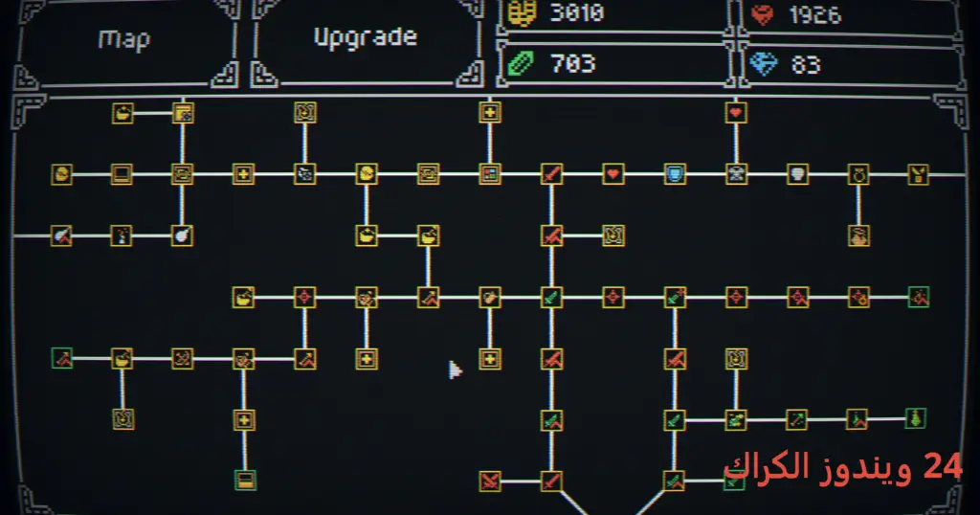Select the four-colored squares upgrade node
Image resolution: width=980 pixels, height=515 pixels.
click(x=489, y=174)
